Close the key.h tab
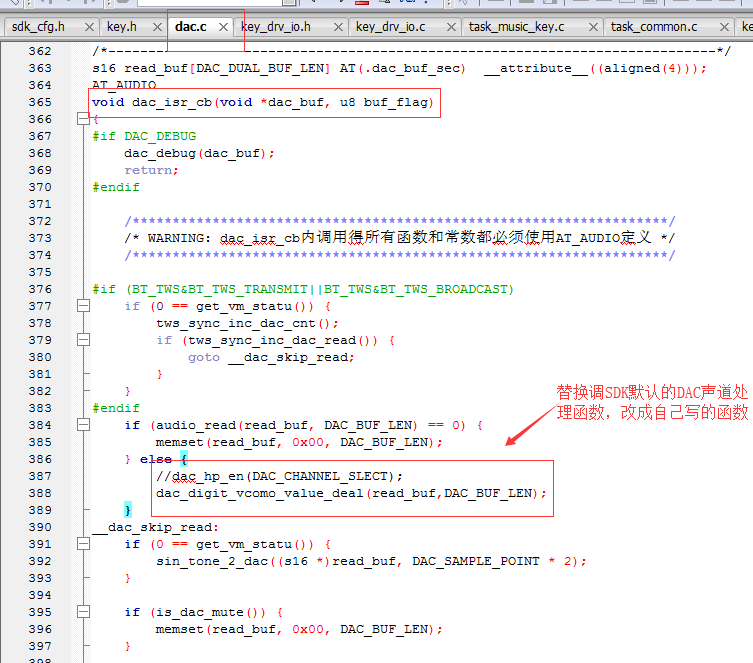 (x=157, y=27)
